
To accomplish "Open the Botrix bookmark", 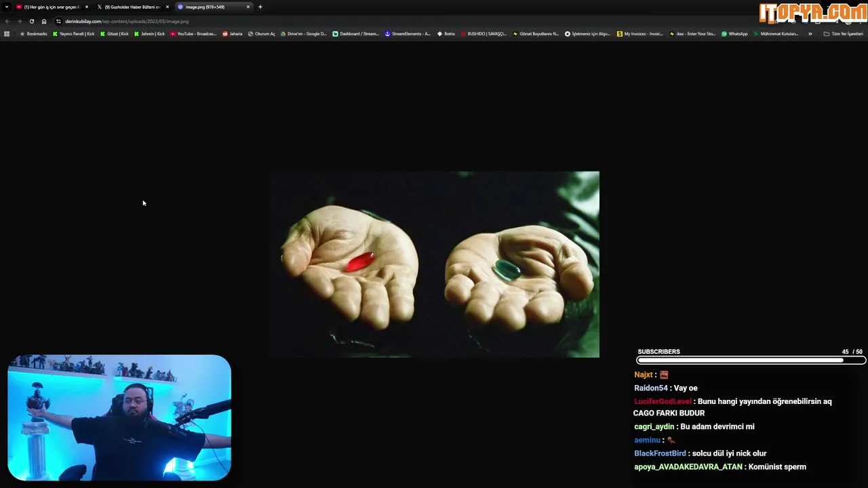I will (x=446, y=33).
